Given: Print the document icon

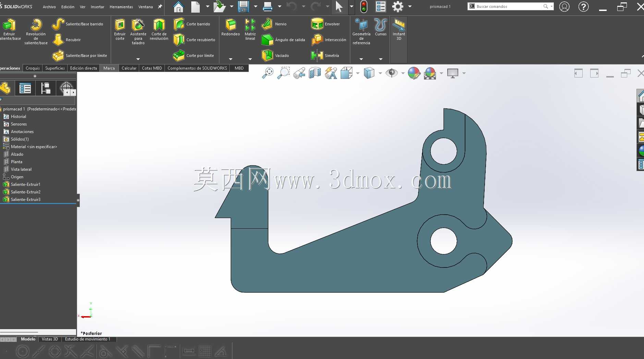Looking at the screenshot, I should (268, 7).
